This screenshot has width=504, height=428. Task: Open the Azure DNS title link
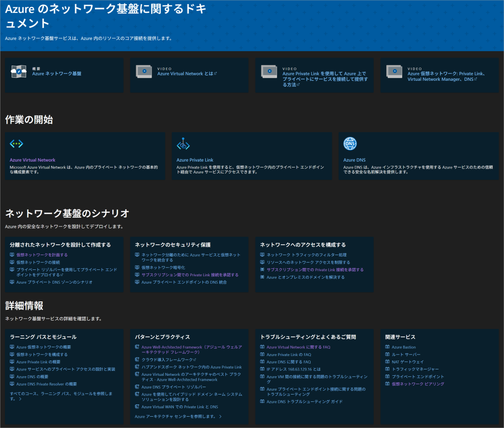tap(355, 160)
